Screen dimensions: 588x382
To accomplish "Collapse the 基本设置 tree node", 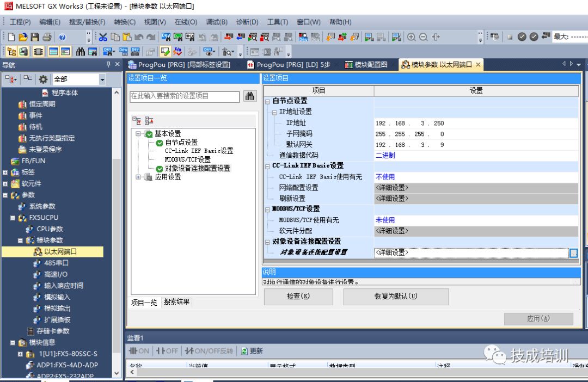I will [x=138, y=133].
